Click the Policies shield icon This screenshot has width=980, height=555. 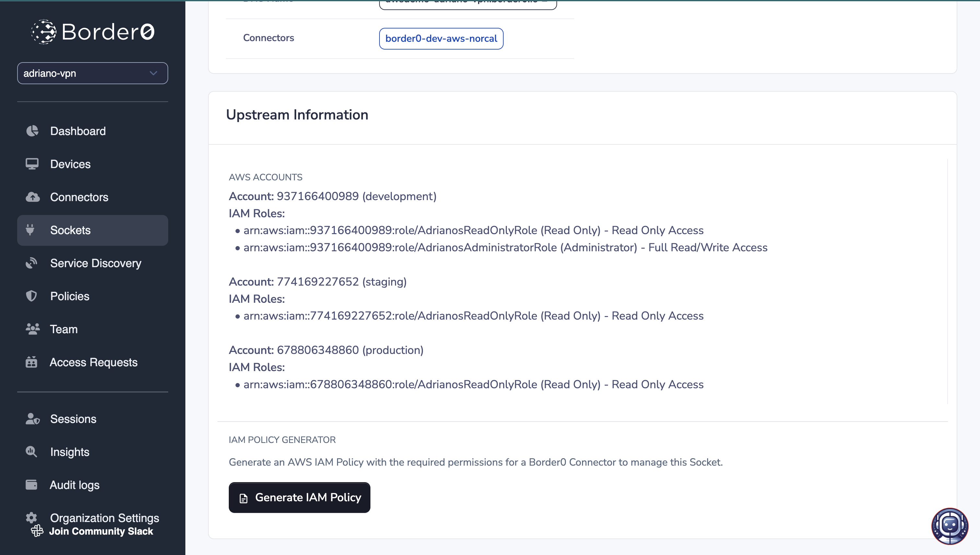click(31, 296)
